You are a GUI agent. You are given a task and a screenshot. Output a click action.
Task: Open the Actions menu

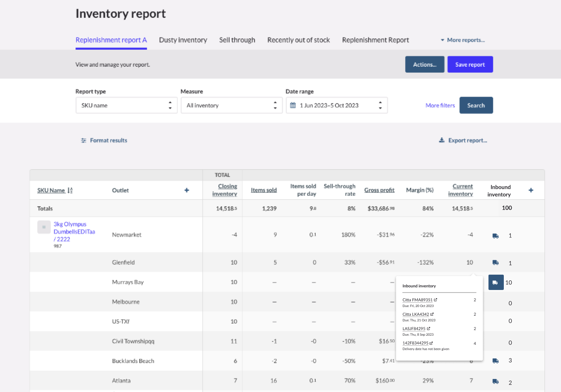[x=424, y=64]
